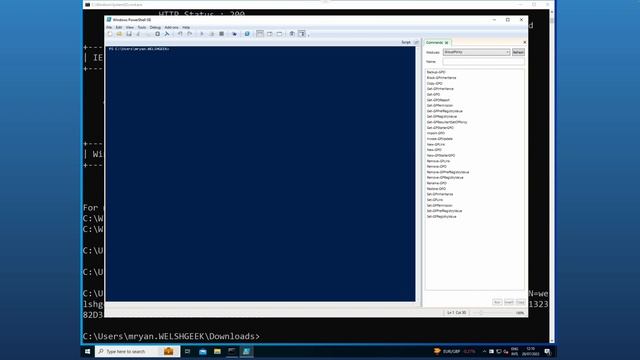Select Import-GPO in the commands list
The width and height of the screenshot is (640, 360).
pyautogui.click(x=436, y=133)
